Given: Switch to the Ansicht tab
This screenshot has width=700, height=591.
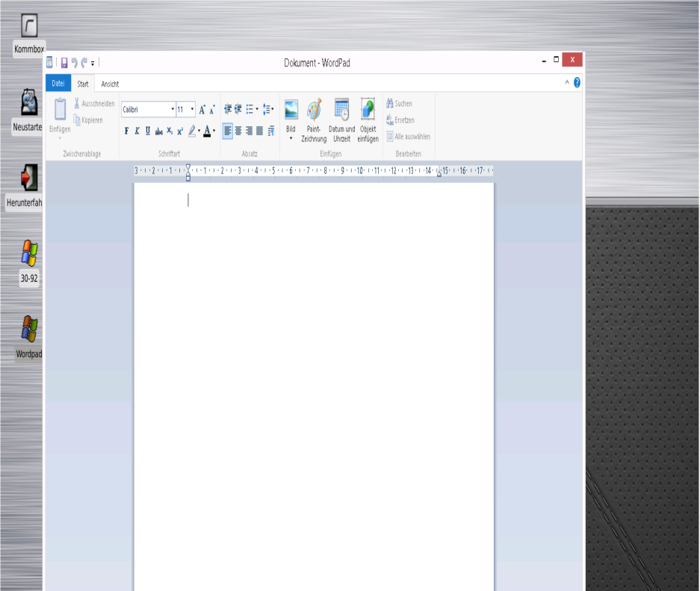Looking at the screenshot, I should (110, 84).
